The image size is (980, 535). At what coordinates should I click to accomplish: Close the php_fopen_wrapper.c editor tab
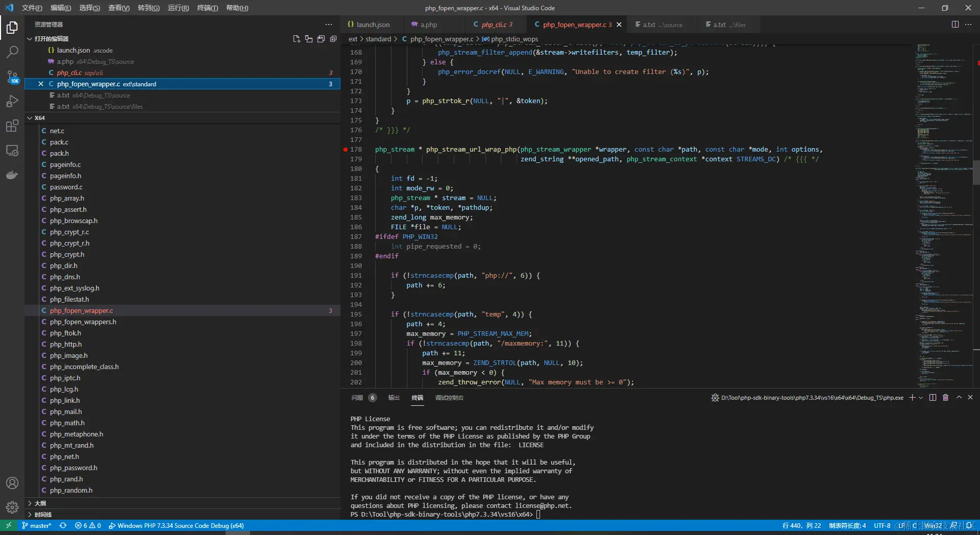pyautogui.click(x=619, y=25)
